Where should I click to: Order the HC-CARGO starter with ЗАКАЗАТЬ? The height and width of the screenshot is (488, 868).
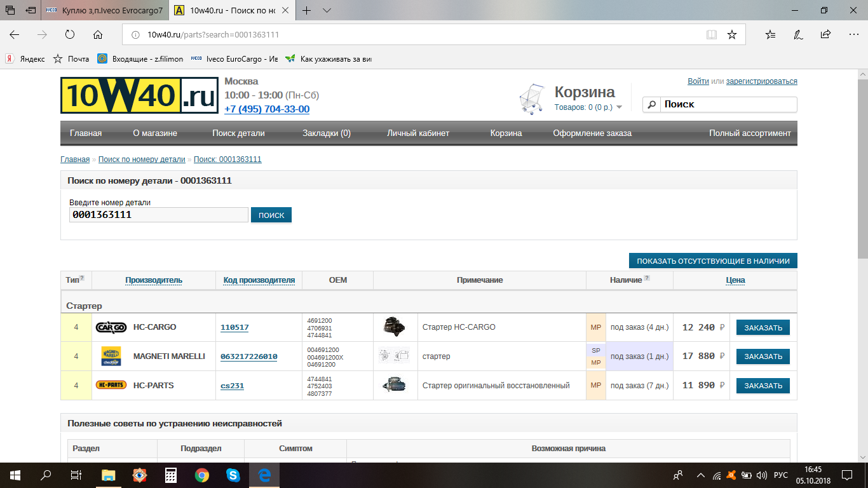click(763, 327)
